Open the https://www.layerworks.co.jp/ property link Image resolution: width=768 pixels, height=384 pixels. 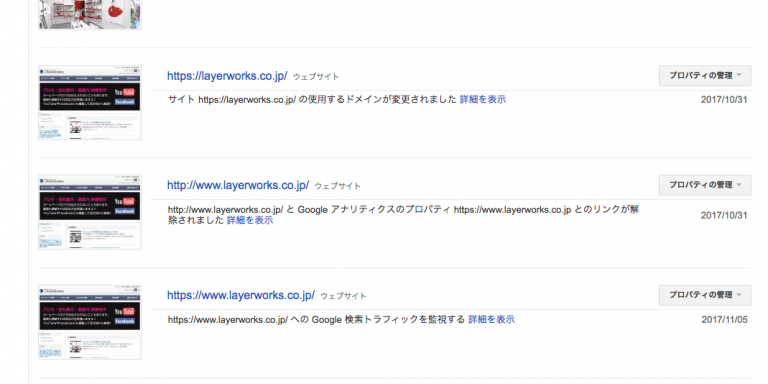point(241,295)
